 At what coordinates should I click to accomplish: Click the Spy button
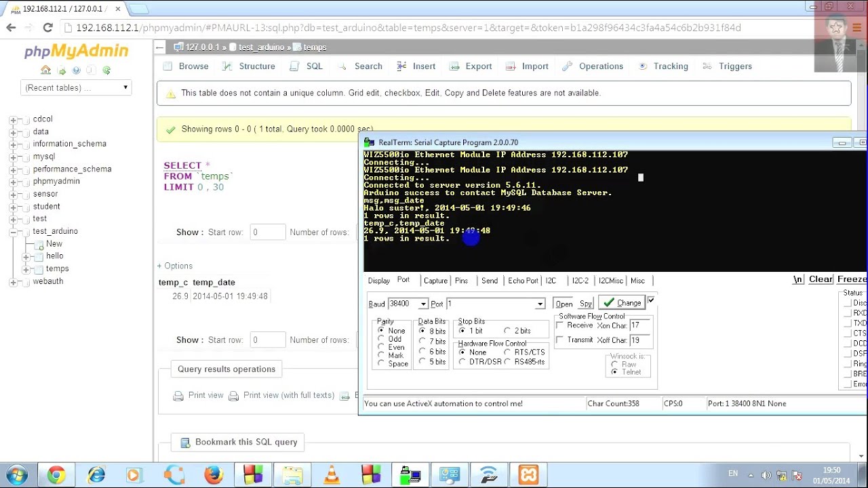586,304
